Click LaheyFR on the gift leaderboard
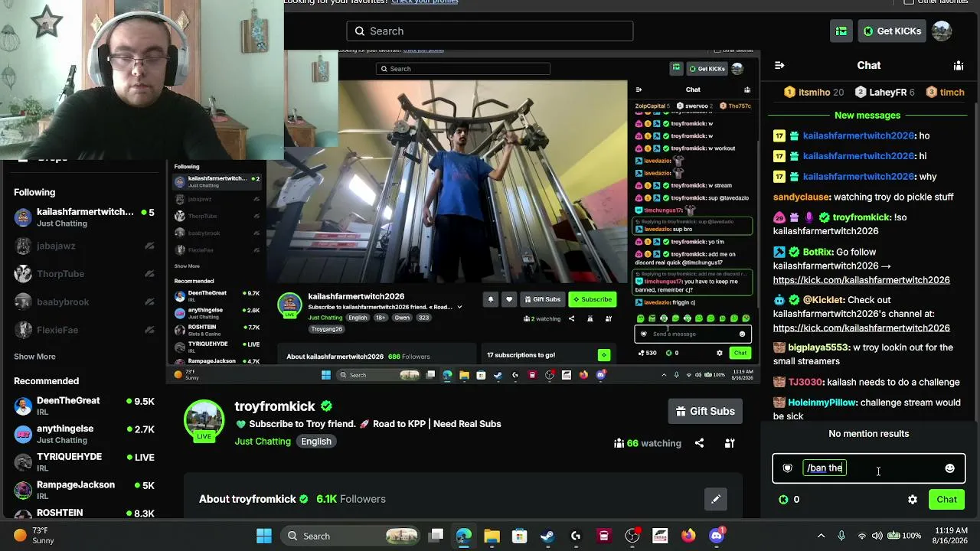 coord(884,93)
